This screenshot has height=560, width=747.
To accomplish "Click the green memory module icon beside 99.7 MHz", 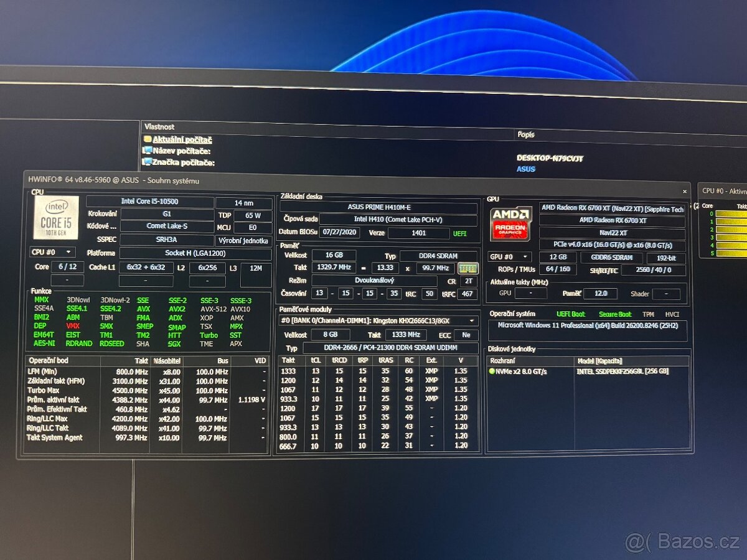I will (x=467, y=268).
